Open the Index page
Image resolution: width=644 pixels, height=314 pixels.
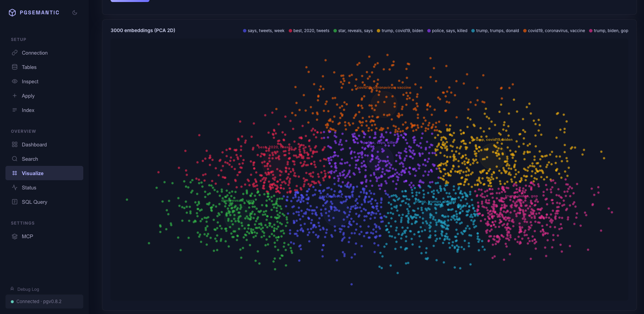44,110
